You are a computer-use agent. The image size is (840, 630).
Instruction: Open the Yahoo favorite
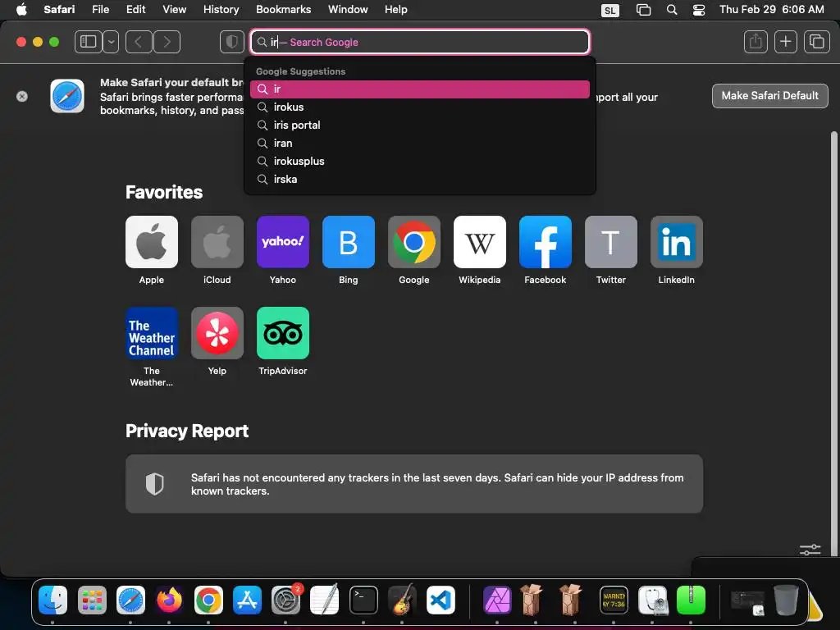[283, 242]
